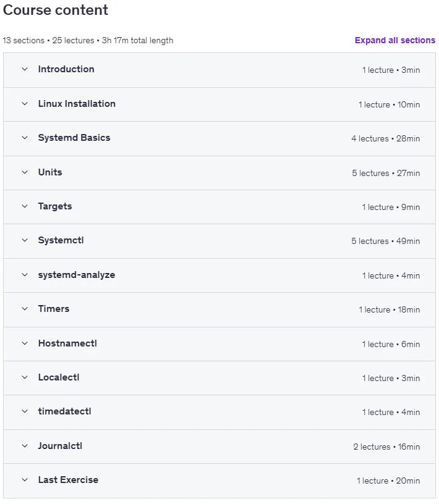
Task: Open the Last Exercise section title
Action: pyautogui.click(x=68, y=479)
